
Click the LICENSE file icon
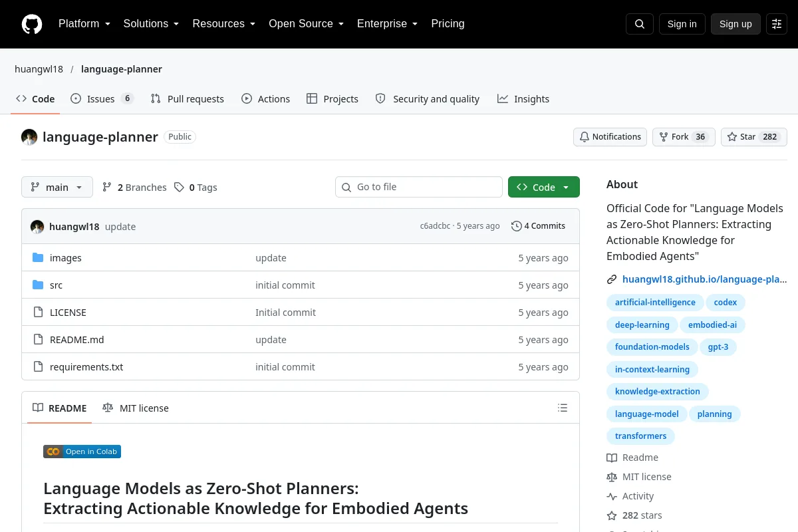point(38,313)
